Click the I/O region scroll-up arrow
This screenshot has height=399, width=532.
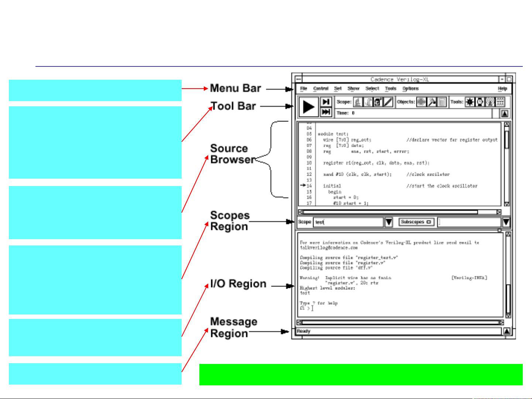tap(508, 235)
